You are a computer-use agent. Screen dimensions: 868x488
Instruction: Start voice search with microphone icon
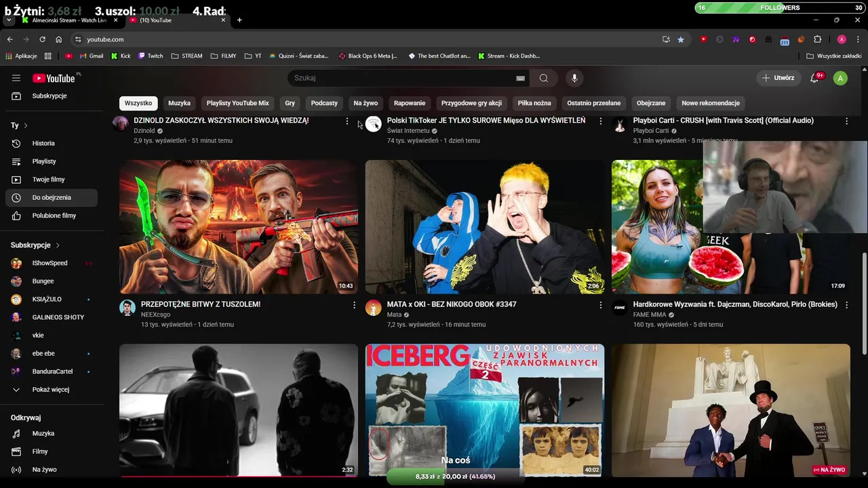(574, 78)
